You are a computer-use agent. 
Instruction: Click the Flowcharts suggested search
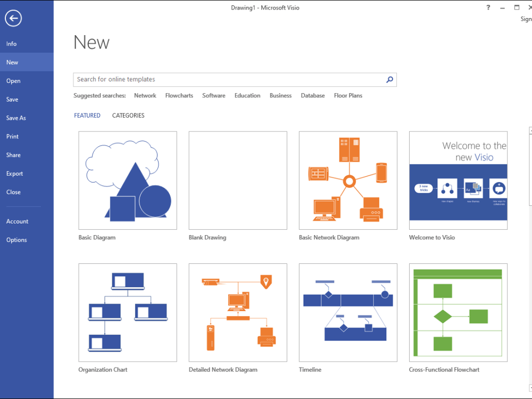click(179, 96)
